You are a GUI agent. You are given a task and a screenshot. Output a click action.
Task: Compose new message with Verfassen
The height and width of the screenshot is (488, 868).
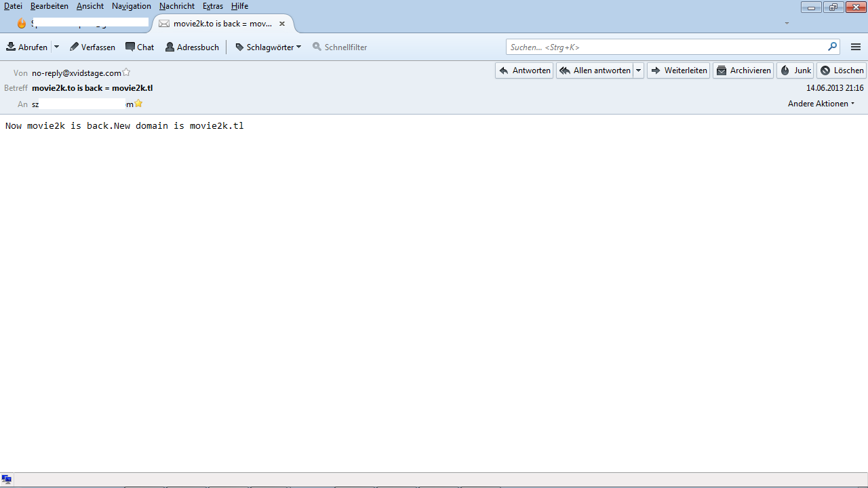[x=92, y=47]
